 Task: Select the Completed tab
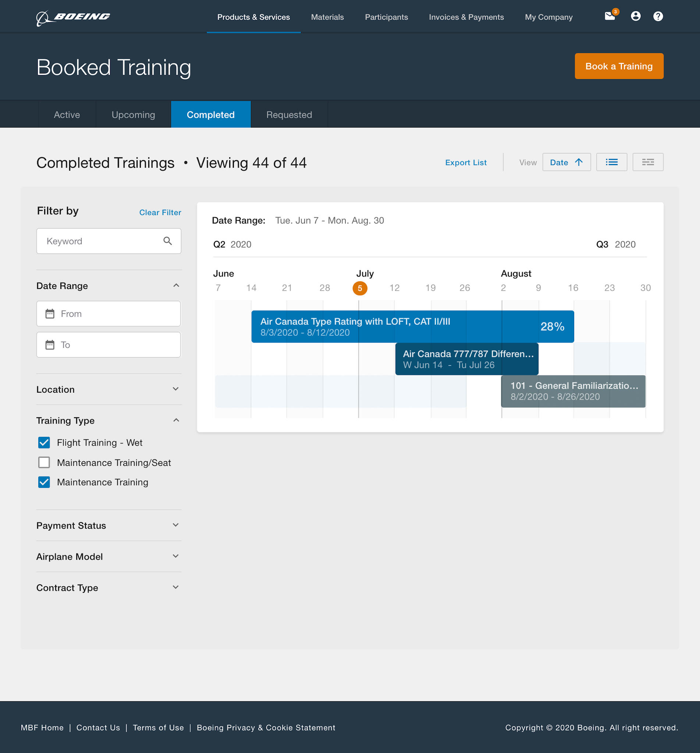(211, 114)
